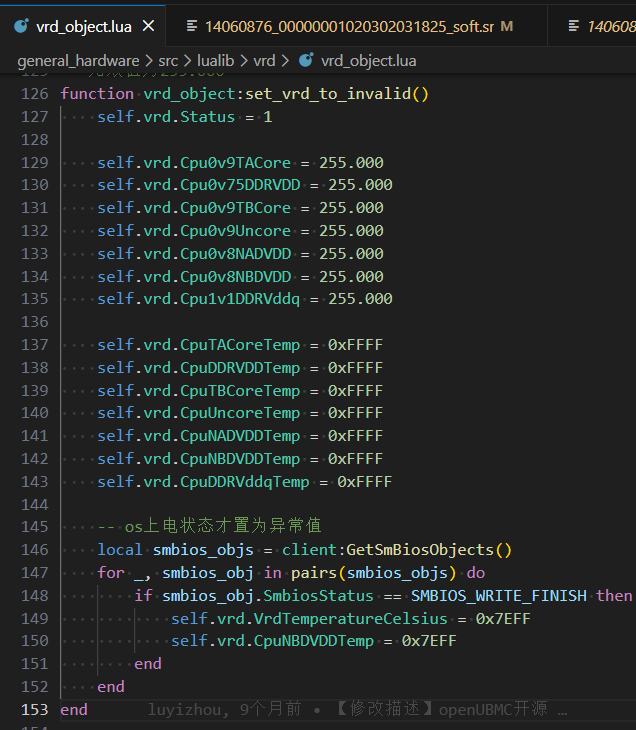636x730 pixels.
Task: Open src breadcrumb folder list
Action: pyautogui.click(x=169, y=61)
